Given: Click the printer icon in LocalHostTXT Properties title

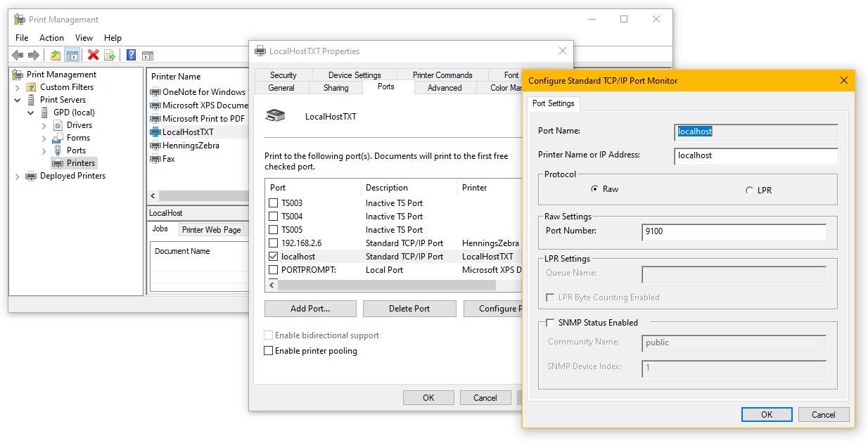Looking at the screenshot, I should tap(260, 51).
